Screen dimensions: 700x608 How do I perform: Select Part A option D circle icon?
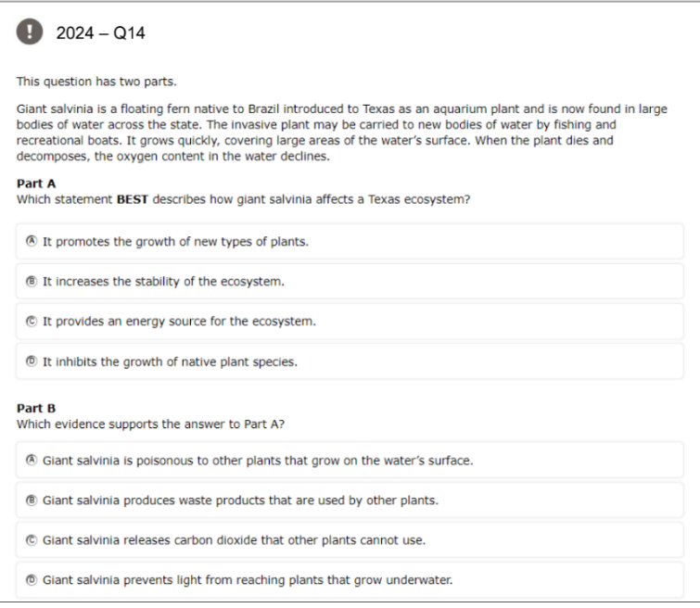(32, 361)
